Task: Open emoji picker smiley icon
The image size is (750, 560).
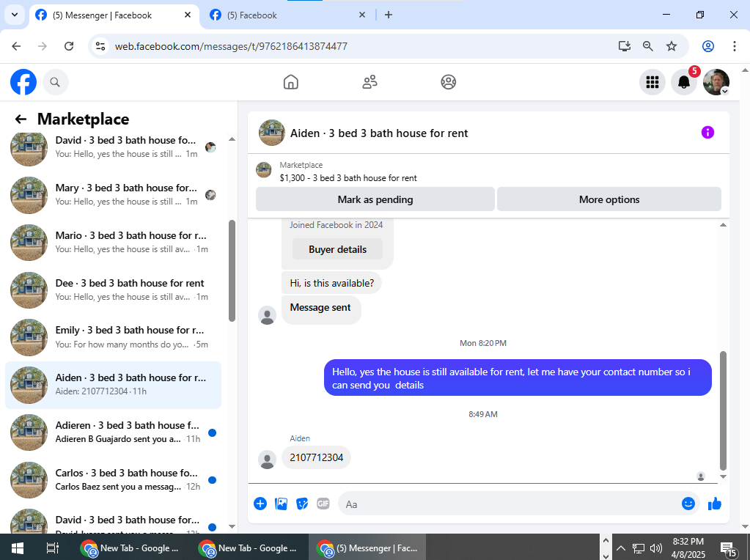Action: [688, 504]
